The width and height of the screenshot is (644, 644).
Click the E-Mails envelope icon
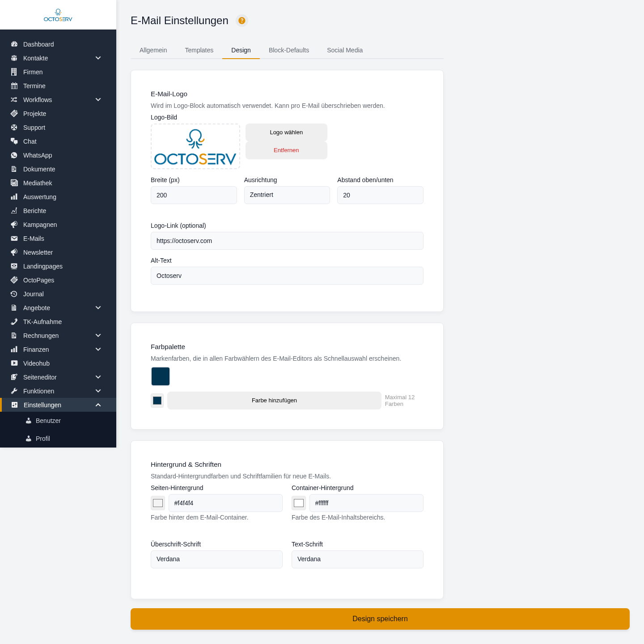tap(14, 239)
